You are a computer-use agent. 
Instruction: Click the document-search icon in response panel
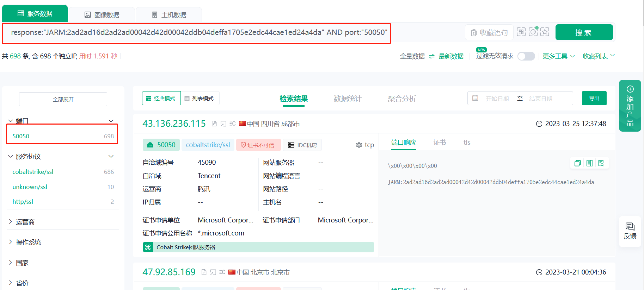601,163
